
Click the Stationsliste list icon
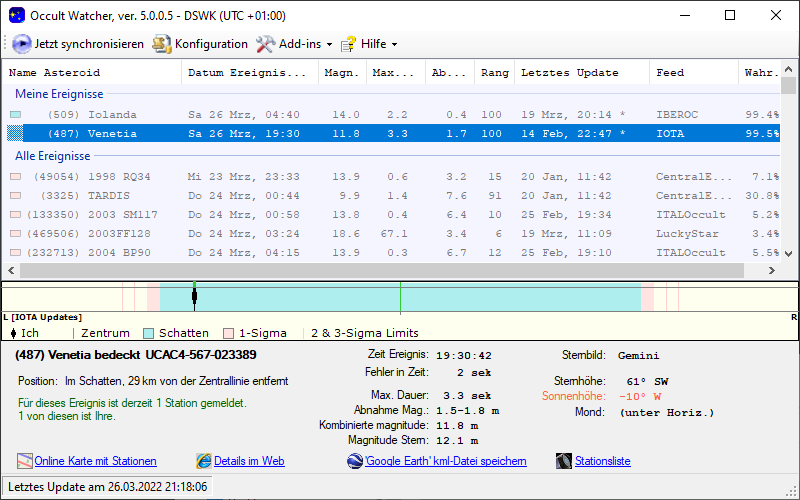click(564, 461)
